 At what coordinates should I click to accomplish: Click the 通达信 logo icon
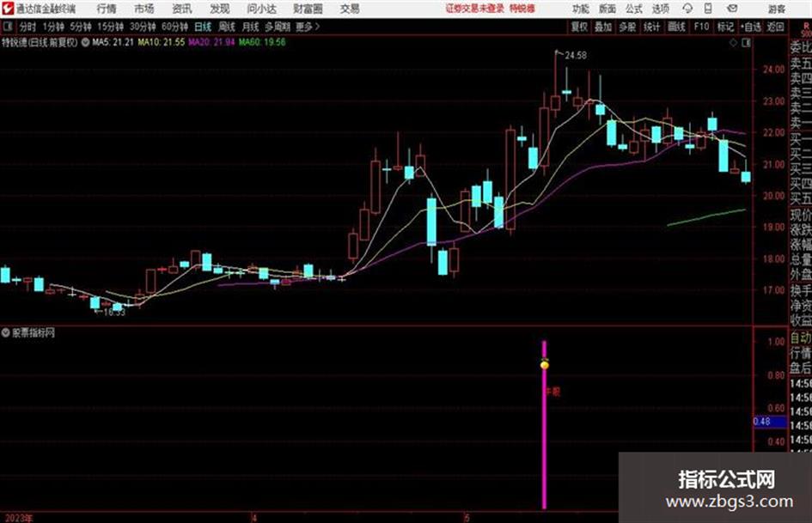coord(7,9)
